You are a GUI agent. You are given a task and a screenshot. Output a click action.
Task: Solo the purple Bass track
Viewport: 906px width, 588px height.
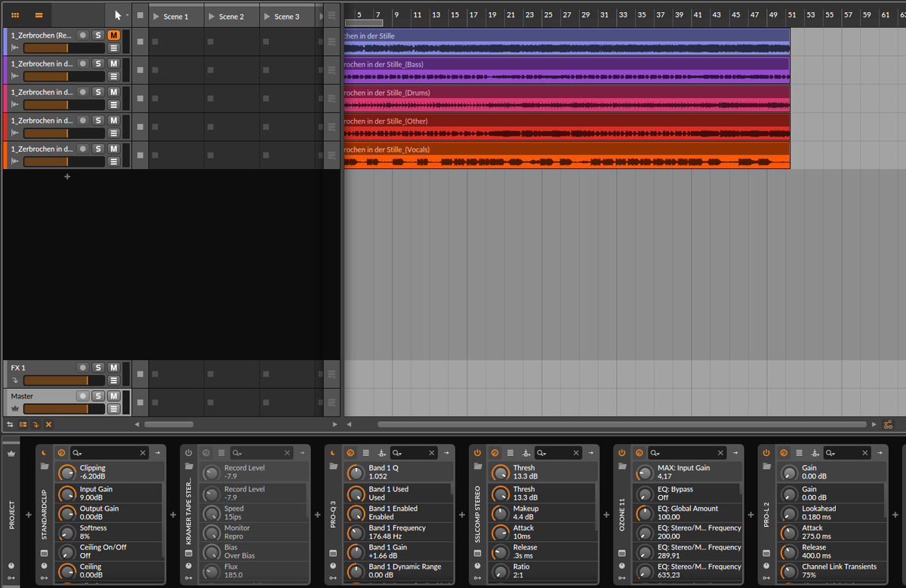98,64
